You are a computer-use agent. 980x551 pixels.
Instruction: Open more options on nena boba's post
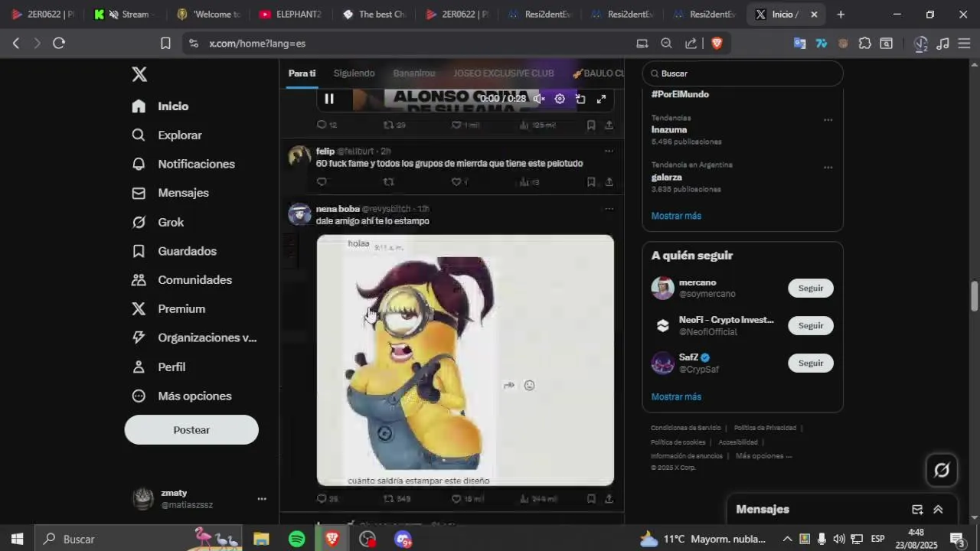point(609,209)
